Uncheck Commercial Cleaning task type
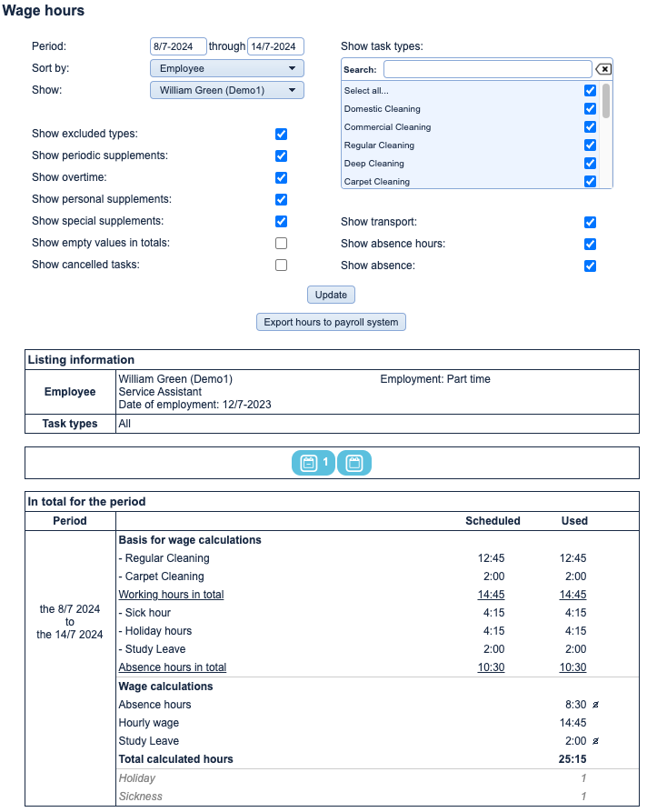The height and width of the screenshot is (812, 647). pos(590,127)
